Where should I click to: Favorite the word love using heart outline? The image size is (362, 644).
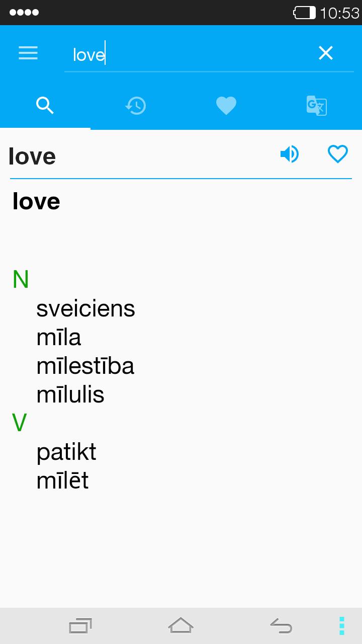click(x=338, y=154)
